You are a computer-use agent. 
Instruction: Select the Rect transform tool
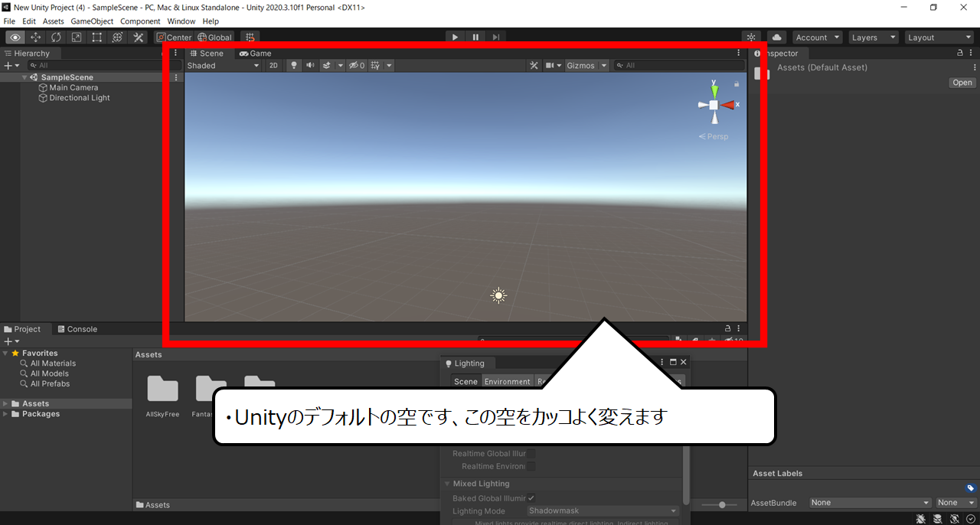(97, 37)
